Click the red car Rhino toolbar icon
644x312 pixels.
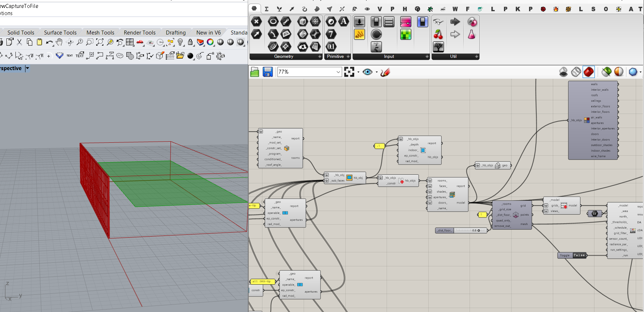(140, 42)
